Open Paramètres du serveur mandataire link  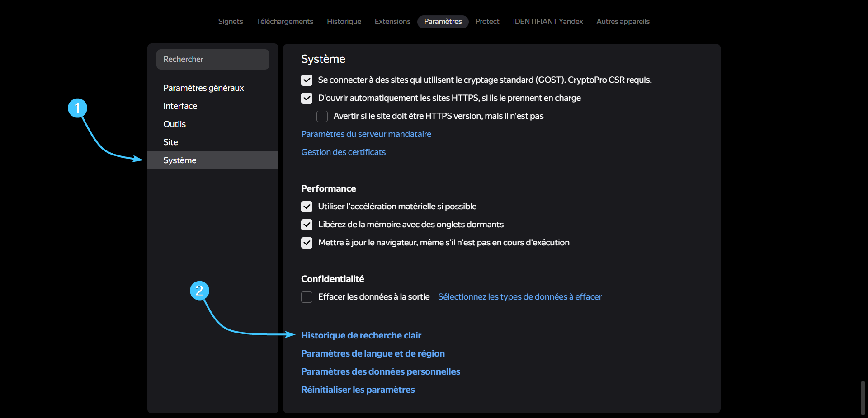pyautogui.click(x=366, y=134)
